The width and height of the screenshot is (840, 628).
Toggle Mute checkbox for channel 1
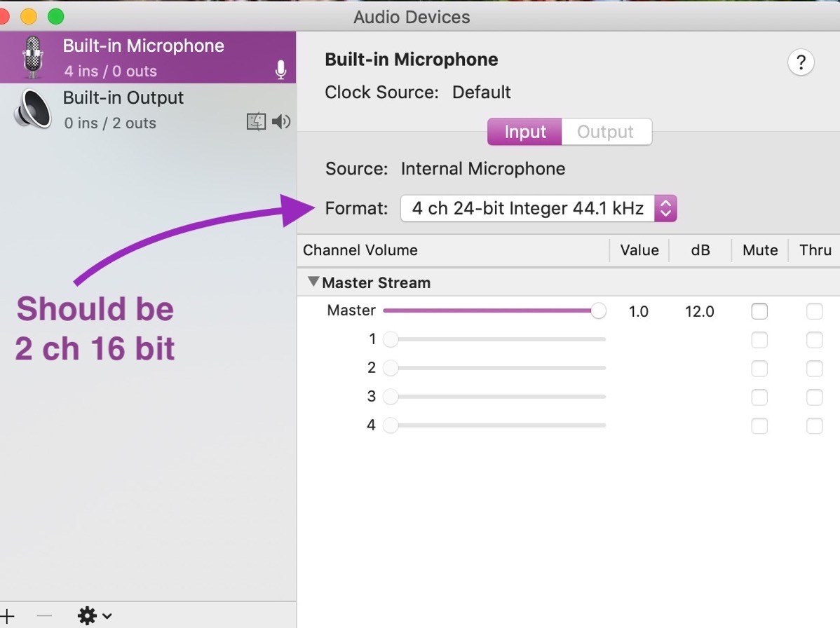pos(759,340)
